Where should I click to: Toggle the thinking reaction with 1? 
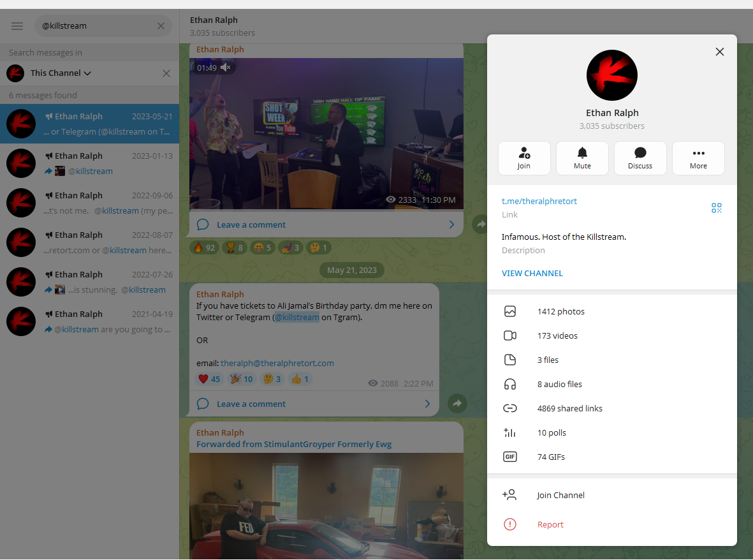318,248
